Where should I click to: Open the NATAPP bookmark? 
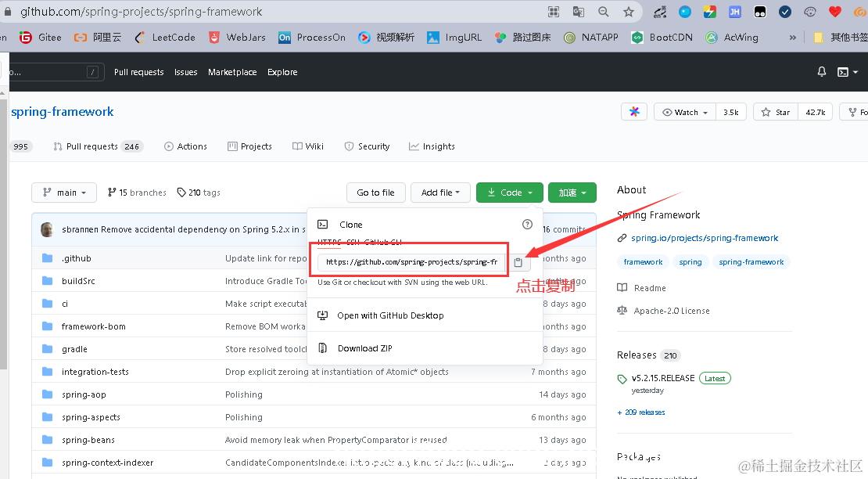tap(590, 37)
